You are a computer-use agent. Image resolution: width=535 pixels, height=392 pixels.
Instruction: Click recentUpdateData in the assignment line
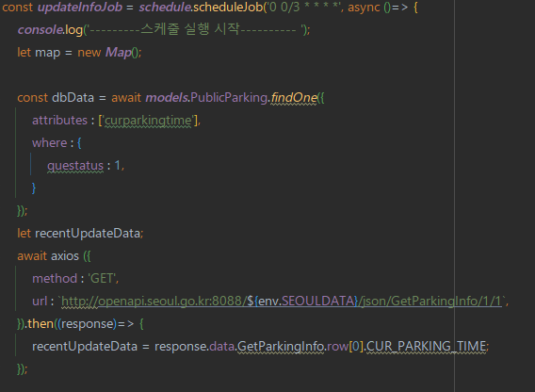pos(85,346)
